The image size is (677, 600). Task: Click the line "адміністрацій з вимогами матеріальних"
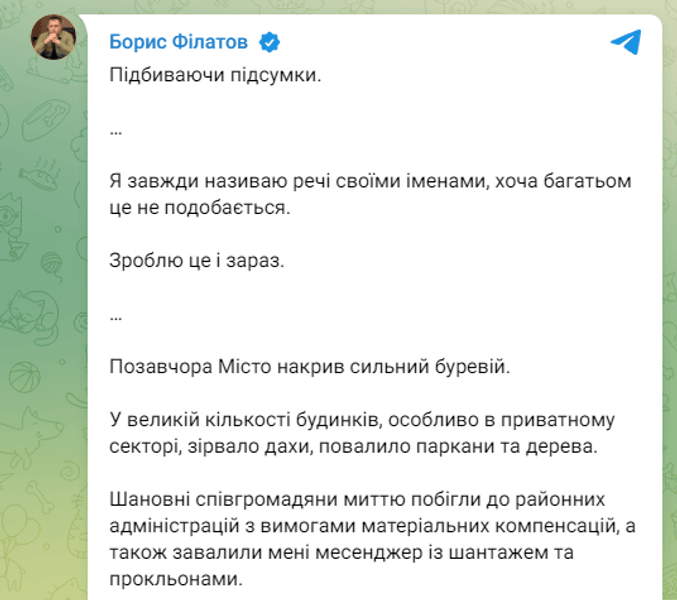point(299,524)
